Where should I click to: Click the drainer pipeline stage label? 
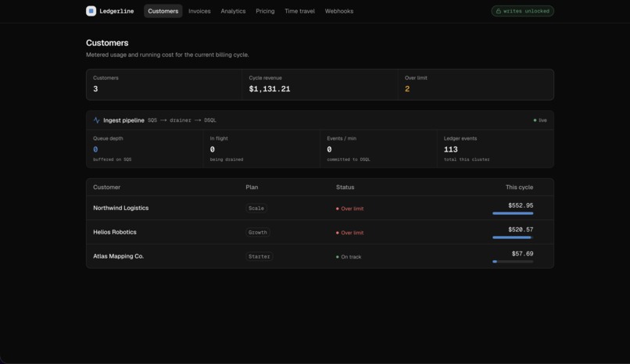pos(181,120)
